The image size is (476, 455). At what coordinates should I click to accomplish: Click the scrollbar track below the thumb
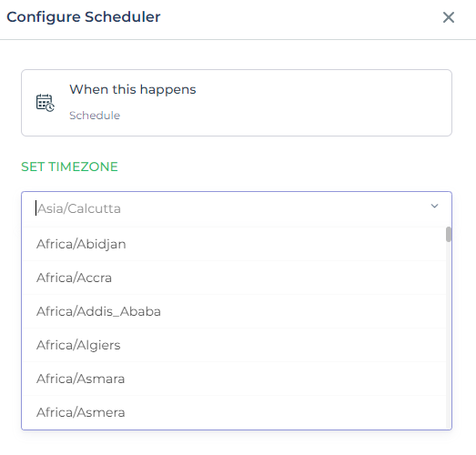tap(449, 336)
